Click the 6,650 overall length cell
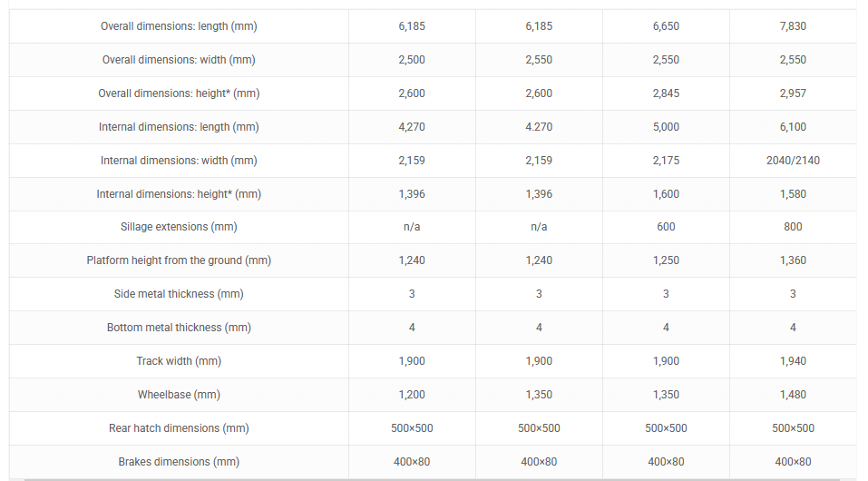 (x=666, y=26)
